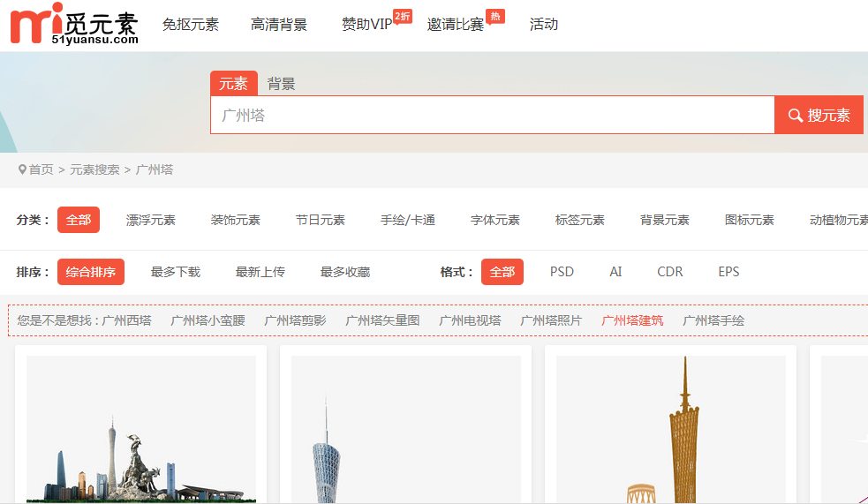
Task: Open the 邀请比赛 page
Action: click(456, 25)
